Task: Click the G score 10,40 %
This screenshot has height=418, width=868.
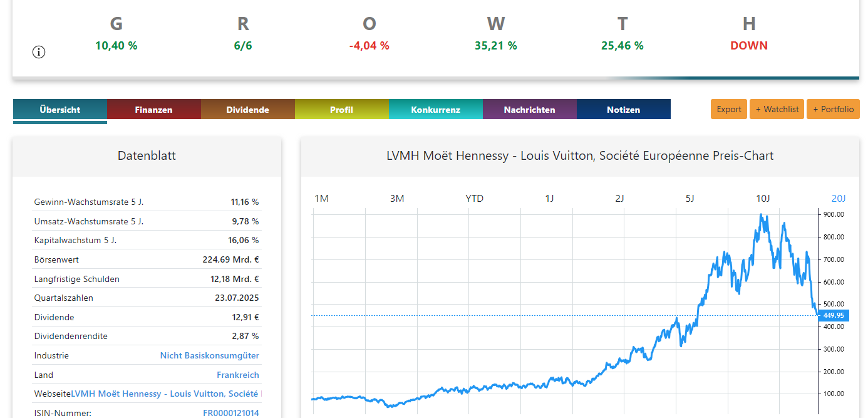Action: pyautogui.click(x=116, y=46)
